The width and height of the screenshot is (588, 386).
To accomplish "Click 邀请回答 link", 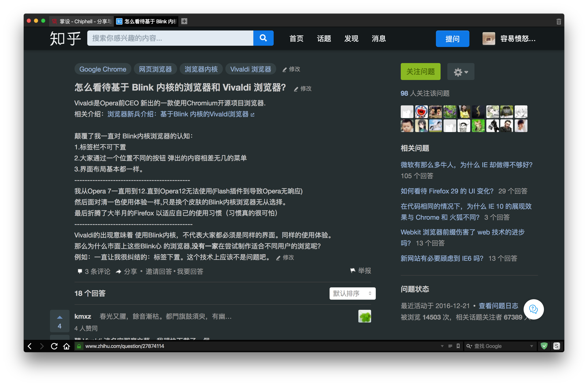I will [x=159, y=271].
